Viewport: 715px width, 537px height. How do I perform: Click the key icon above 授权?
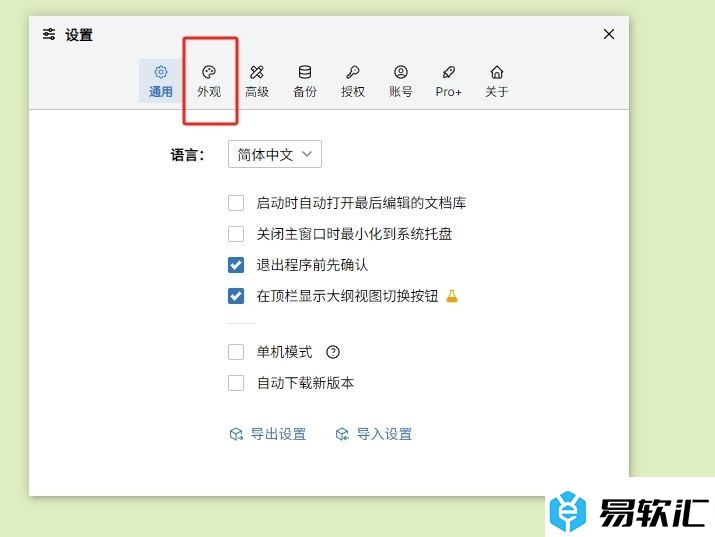pos(352,72)
